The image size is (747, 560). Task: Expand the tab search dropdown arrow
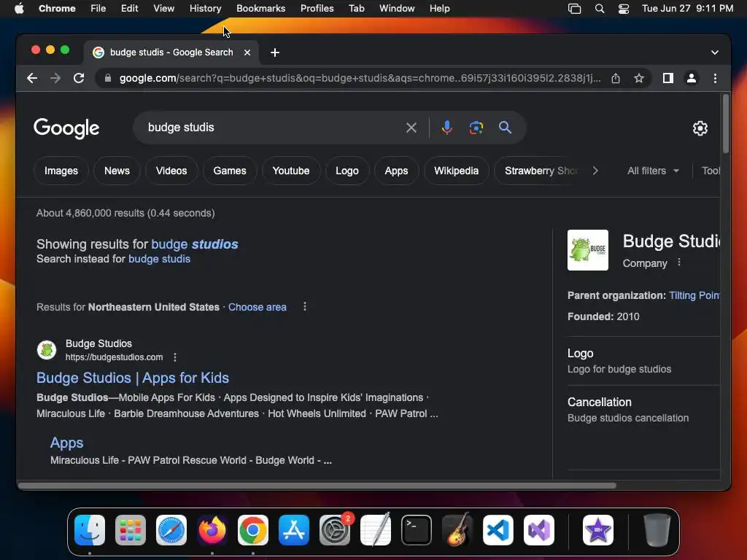[715, 52]
